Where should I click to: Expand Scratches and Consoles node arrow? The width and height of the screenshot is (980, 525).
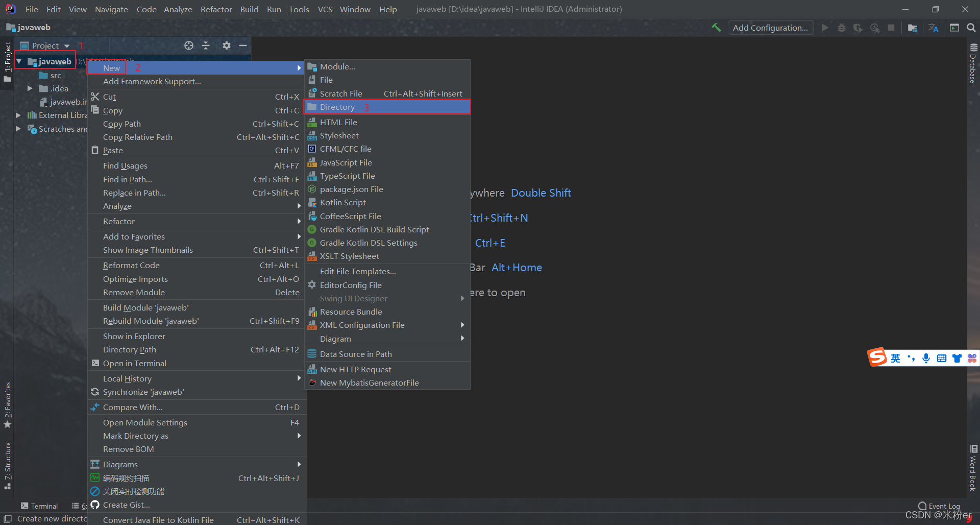[18, 129]
